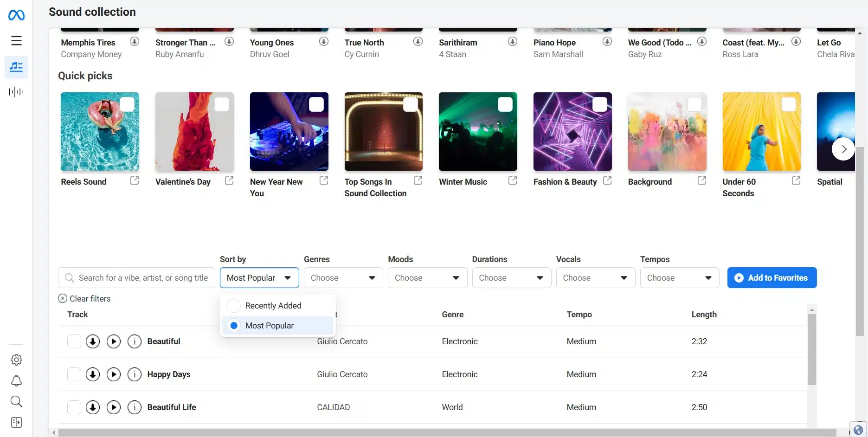Select the Fashion & Beauty checkbox
The width and height of the screenshot is (868, 437).
click(x=600, y=104)
